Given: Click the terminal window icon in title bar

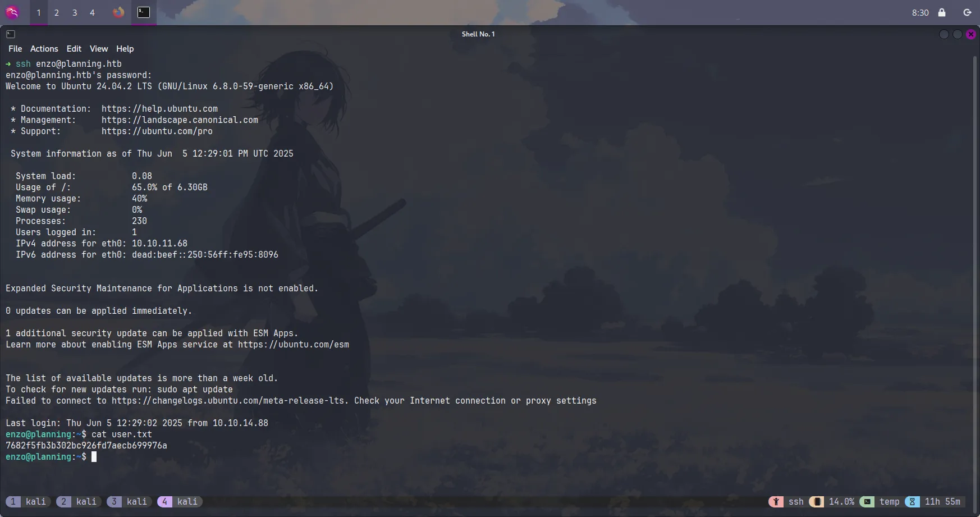Looking at the screenshot, I should [x=11, y=34].
